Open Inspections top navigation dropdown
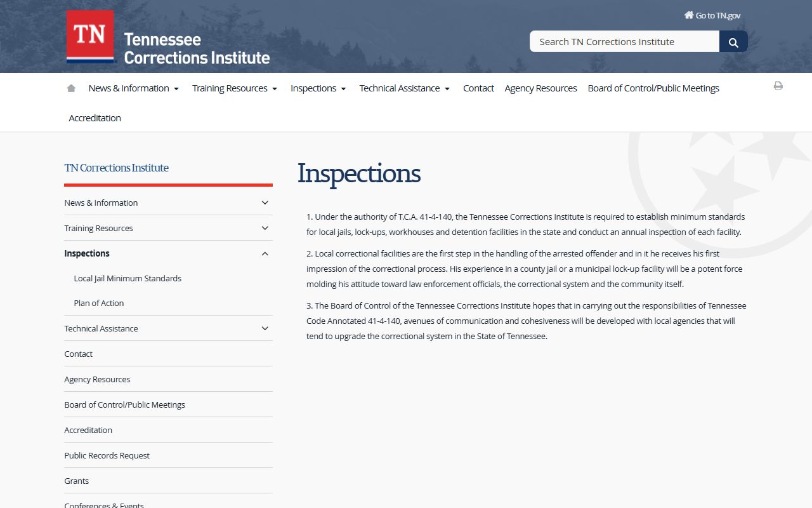This screenshot has height=508, width=812. tap(318, 88)
